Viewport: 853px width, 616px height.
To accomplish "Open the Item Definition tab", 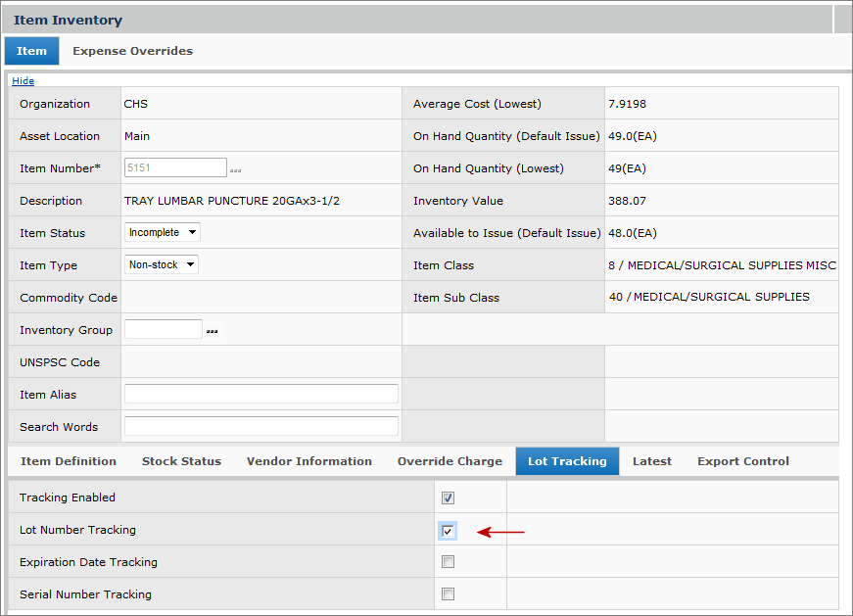I will tap(69, 461).
